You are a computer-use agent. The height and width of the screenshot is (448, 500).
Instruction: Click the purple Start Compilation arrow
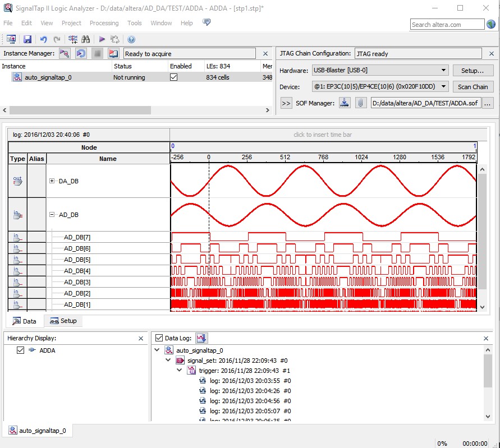(x=102, y=39)
